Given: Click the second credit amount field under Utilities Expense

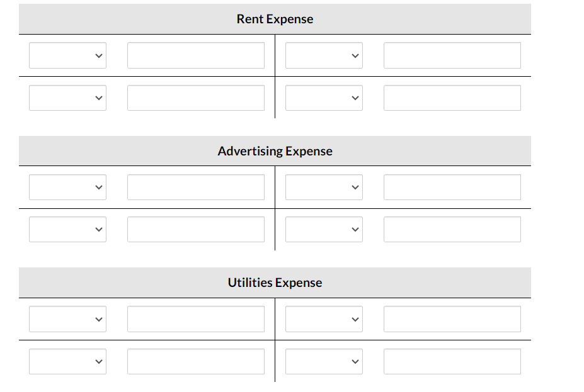Looking at the screenshot, I should pos(452,361).
